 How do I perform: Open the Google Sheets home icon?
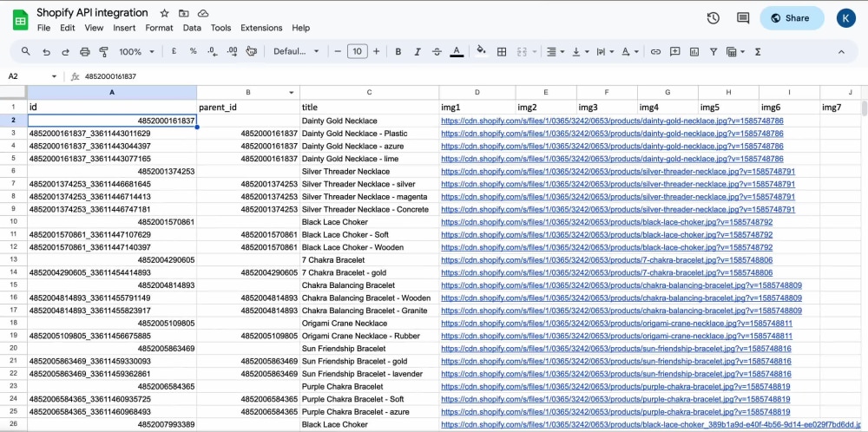point(21,21)
